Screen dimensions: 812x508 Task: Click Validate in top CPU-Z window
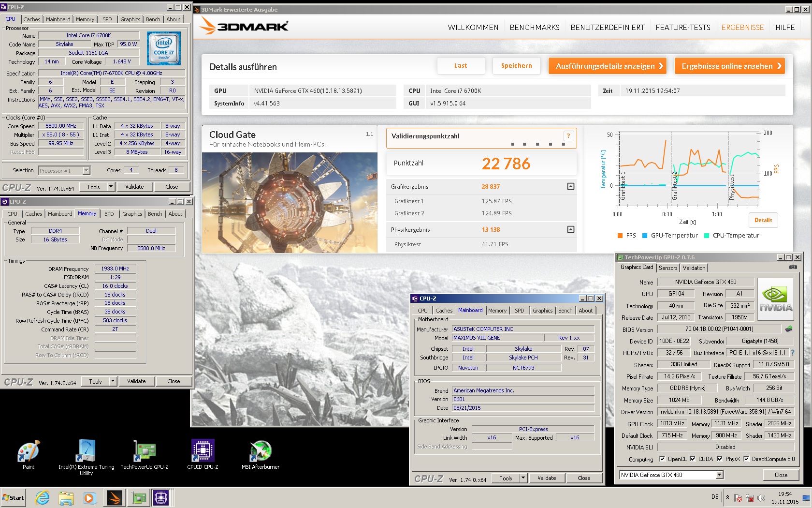pyautogui.click(x=134, y=187)
